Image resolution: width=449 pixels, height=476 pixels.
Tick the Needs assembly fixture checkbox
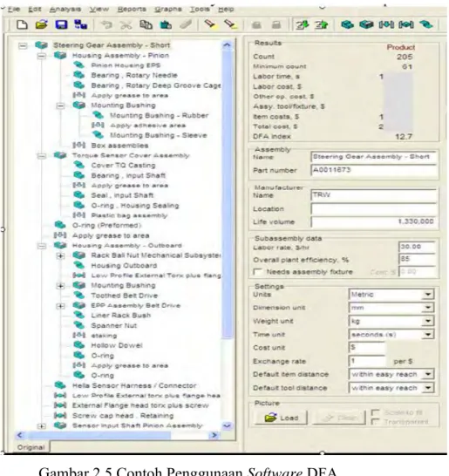pyautogui.click(x=257, y=272)
